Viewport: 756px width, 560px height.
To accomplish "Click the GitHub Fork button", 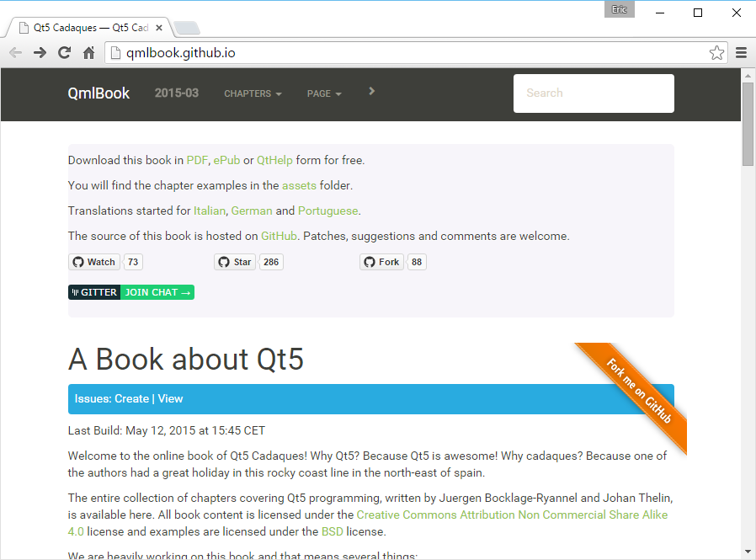I will (381, 262).
